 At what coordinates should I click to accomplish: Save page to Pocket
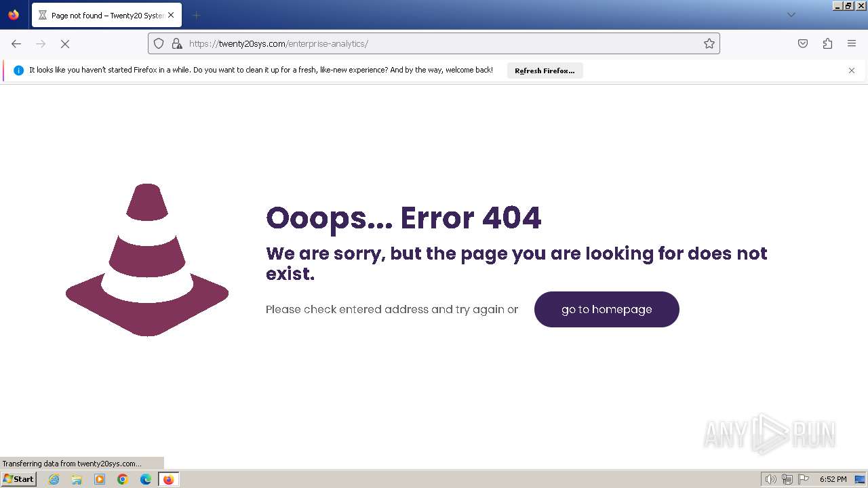[803, 43]
